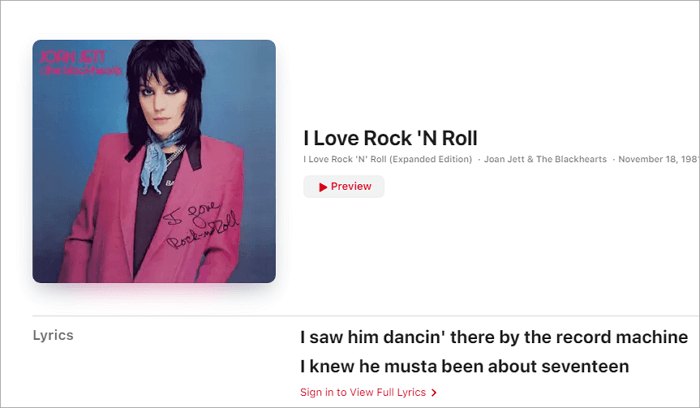This screenshot has height=408, width=700.
Task: Open the album cover artwork
Action: [154, 161]
